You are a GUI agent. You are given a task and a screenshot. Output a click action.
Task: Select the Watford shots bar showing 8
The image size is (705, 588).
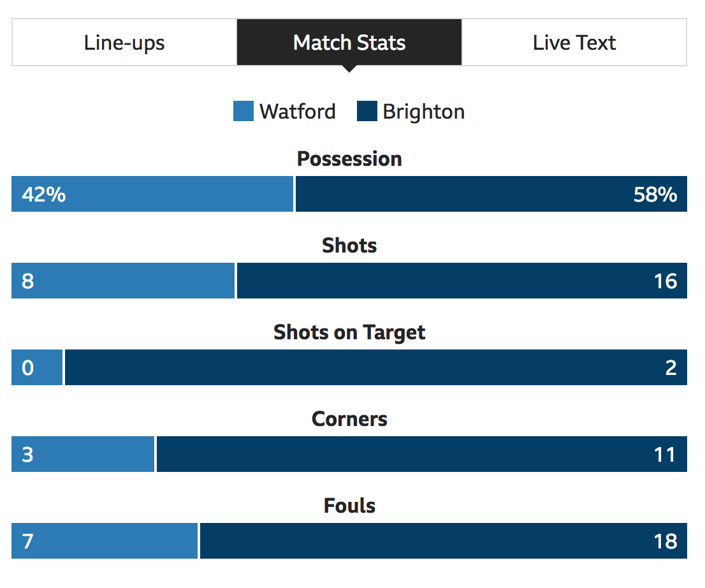click(123, 281)
